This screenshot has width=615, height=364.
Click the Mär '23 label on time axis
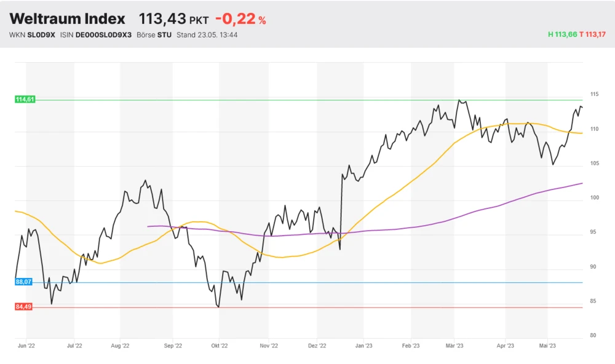[x=454, y=346]
